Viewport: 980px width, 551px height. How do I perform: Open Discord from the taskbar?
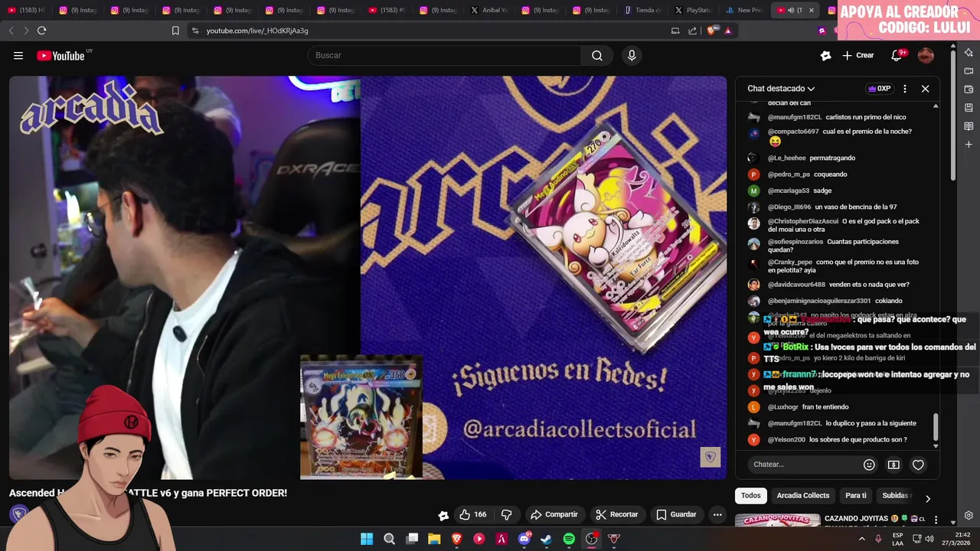click(x=524, y=539)
